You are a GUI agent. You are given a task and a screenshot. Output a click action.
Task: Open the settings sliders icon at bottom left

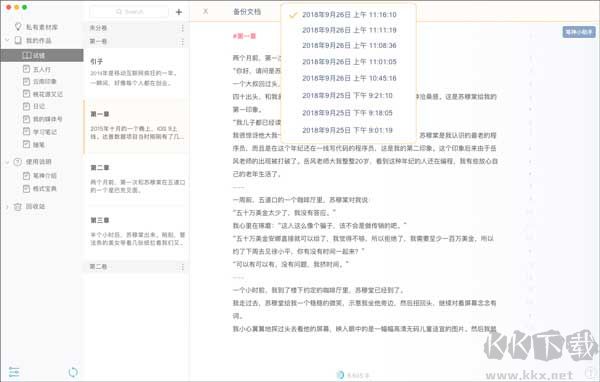click(x=14, y=372)
